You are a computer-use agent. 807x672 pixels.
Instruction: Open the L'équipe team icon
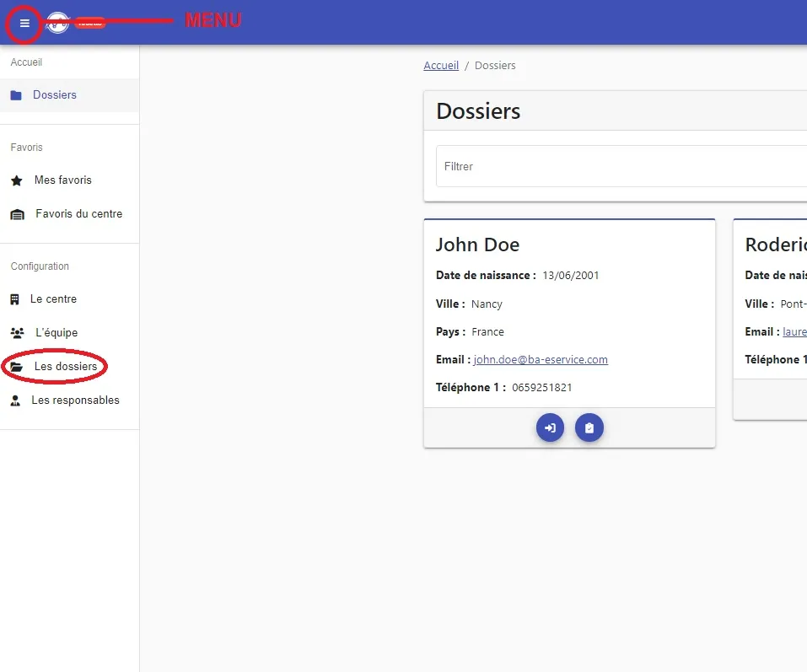17,333
